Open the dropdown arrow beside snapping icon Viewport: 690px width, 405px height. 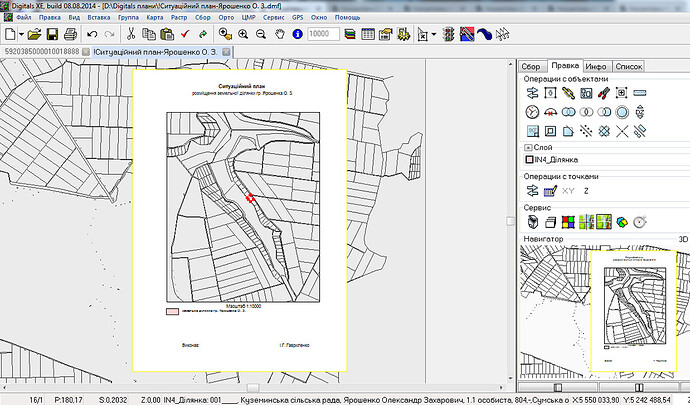click(x=433, y=34)
